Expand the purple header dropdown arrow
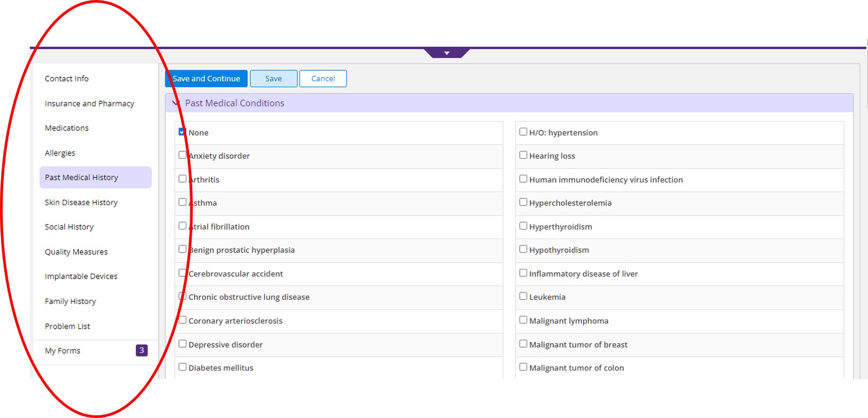Image resolution: width=868 pixels, height=418 pixels. (x=447, y=53)
